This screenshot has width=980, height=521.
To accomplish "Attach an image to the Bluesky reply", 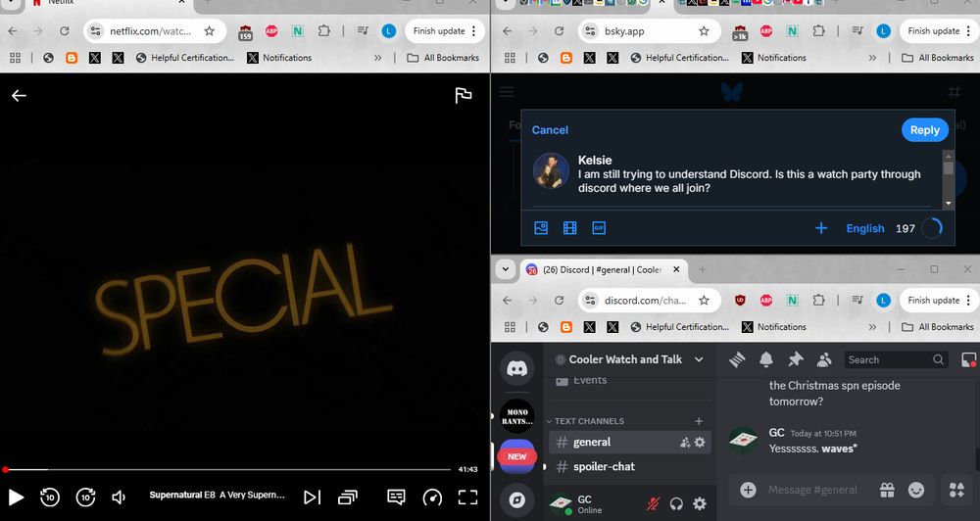I will point(541,228).
